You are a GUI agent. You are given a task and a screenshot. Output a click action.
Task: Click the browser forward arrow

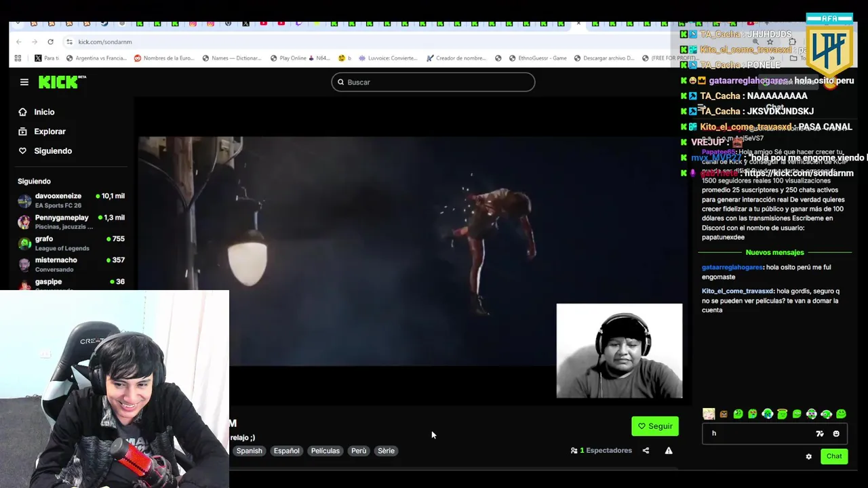click(x=35, y=42)
